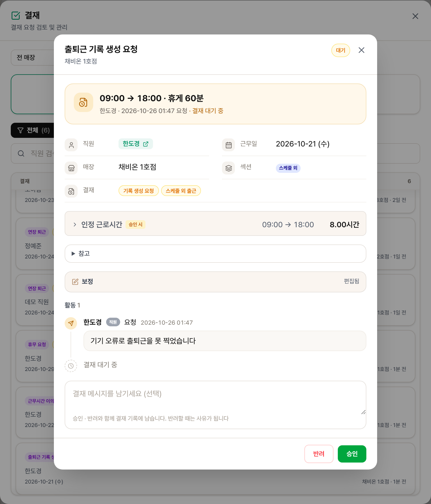Click the 기록 생성 요청 tag
Screen dimensions: 431x504
pos(138,191)
